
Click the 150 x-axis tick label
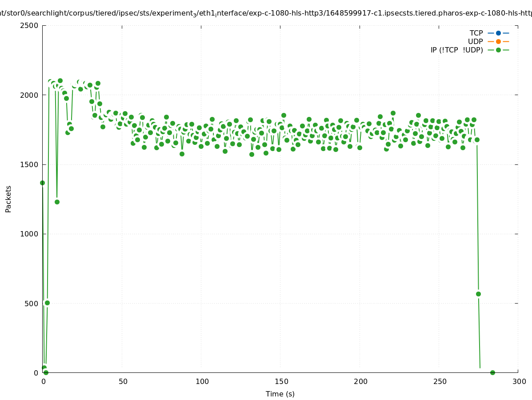pos(280,381)
